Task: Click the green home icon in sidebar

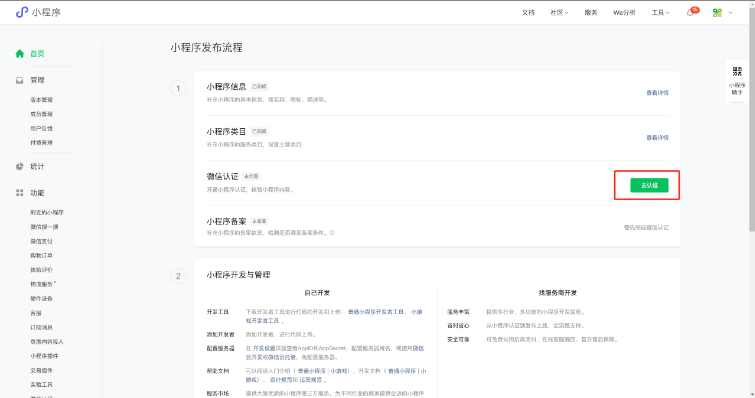Action: (20, 53)
